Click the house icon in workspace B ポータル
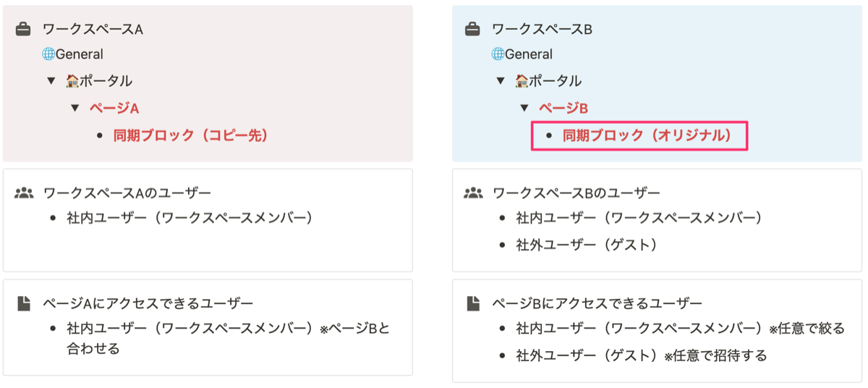This screenshot has height=388, width=868. [x=521, y=81]
